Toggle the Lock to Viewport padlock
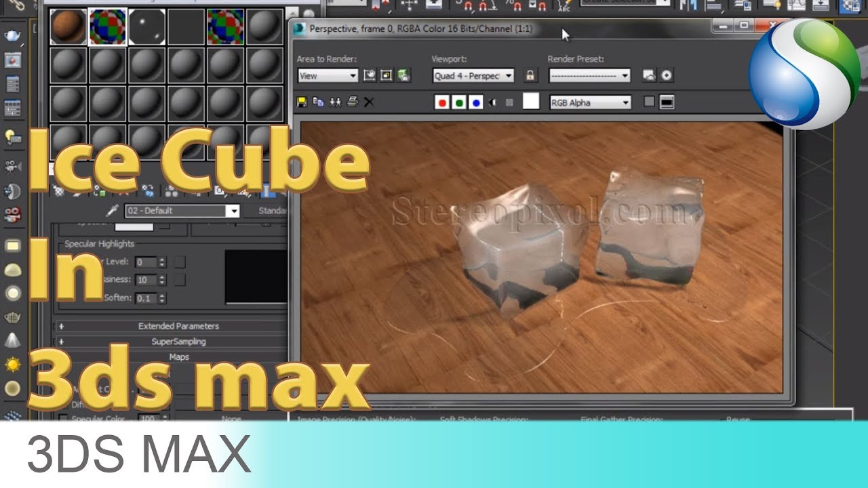The image size is (868, 488). point(530,75)
